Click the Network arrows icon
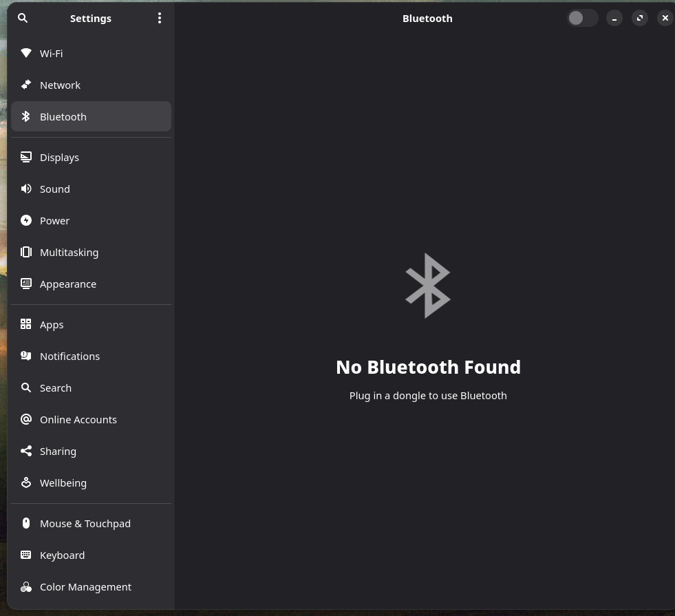Image resolution: width=675 pixels, height=616 pixels. 26,85
